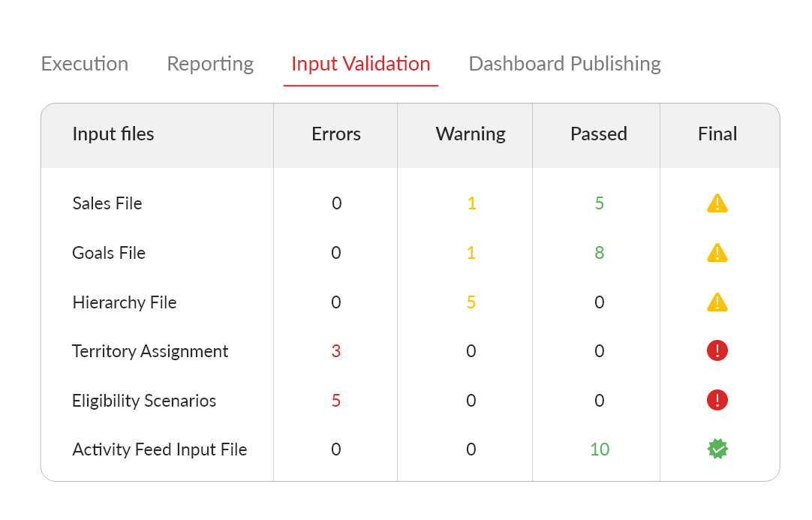Screen dimensions: 812x520
Task: Click Territory Assignment error count 3
Action: point(336,351)
